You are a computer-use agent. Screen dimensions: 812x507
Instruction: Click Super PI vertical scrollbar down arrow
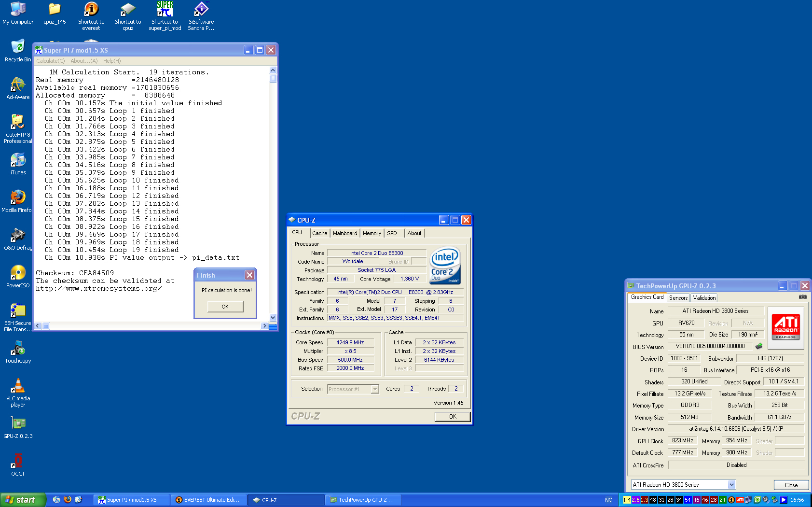pyautogui.click(x=273, y=317)
